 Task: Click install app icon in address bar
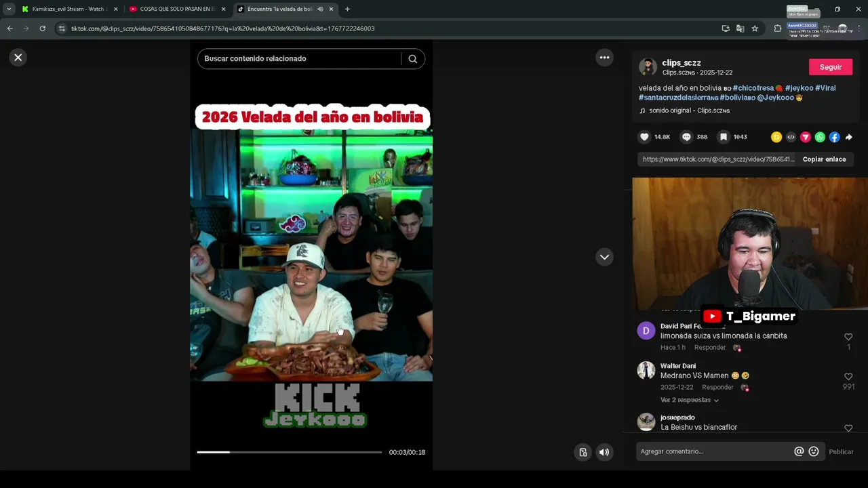726,28
